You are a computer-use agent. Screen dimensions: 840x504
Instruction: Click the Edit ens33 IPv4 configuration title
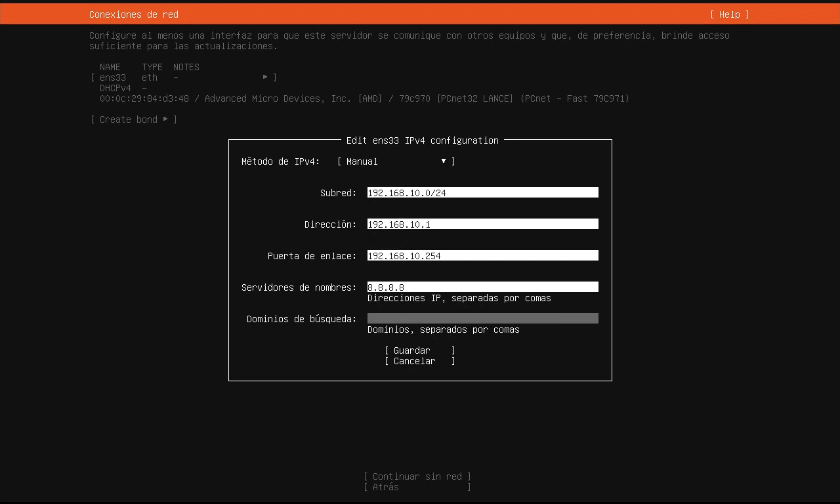pos(422,140)
